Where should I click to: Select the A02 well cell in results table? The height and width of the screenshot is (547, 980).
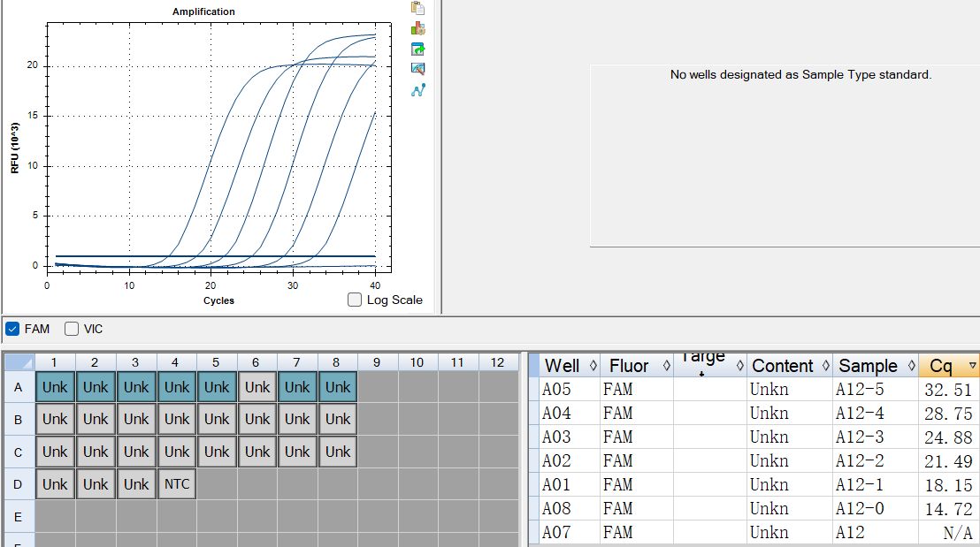click(x=570, y=460)
